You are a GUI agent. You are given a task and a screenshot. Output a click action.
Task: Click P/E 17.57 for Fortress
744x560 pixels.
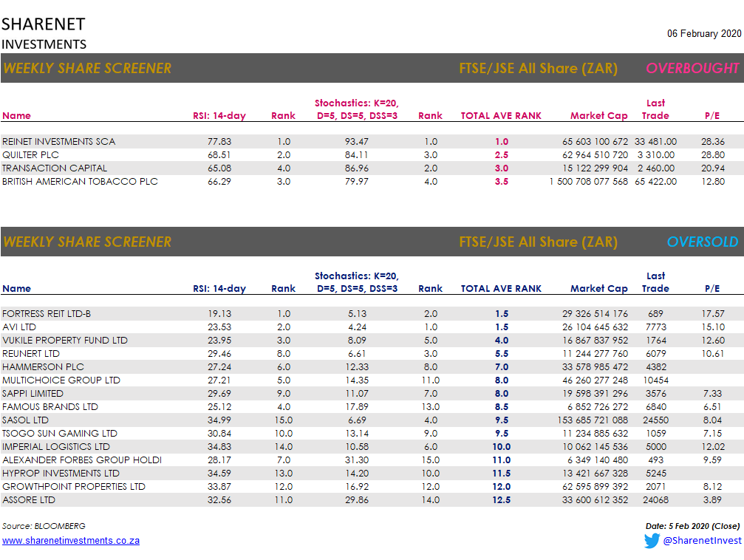713,314
